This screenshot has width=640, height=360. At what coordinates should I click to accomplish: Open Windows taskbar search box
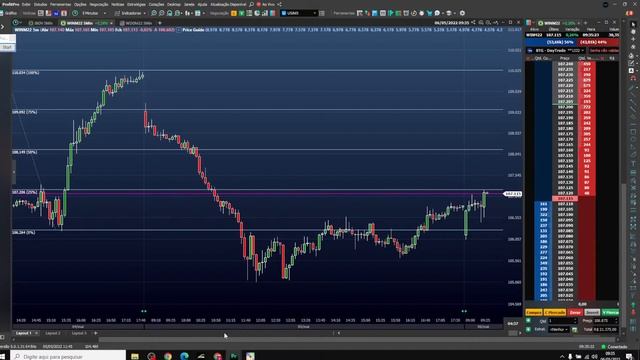(x=68, y=356)
